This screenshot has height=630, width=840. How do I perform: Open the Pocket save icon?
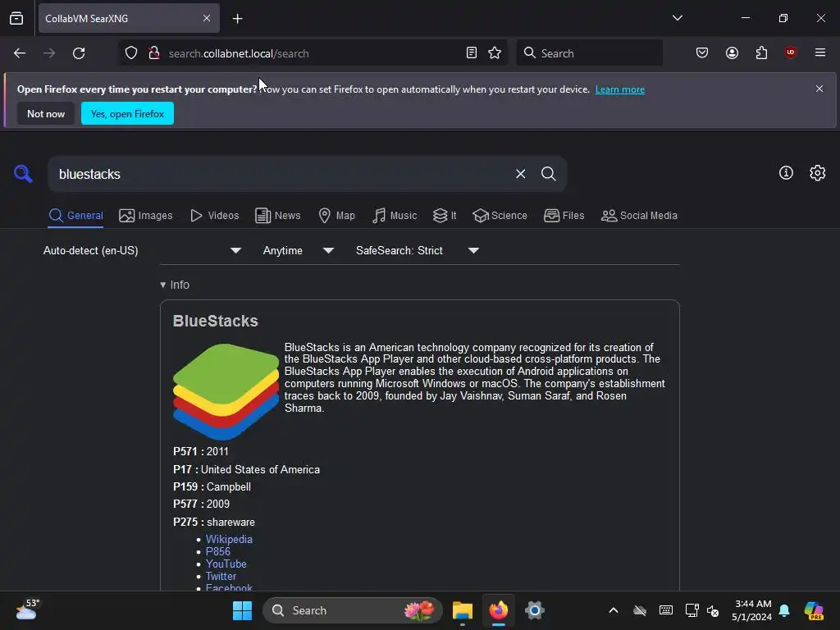point(702,53)
